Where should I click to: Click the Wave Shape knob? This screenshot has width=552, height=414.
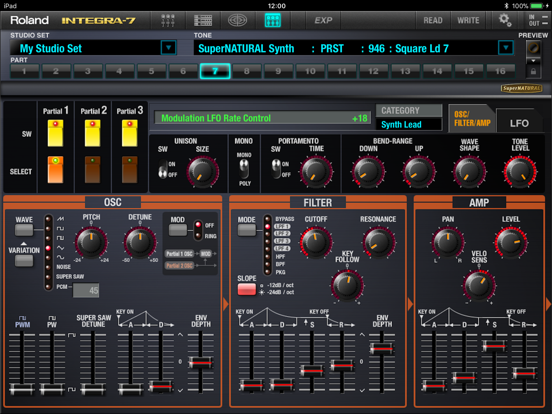pos(470,172)
